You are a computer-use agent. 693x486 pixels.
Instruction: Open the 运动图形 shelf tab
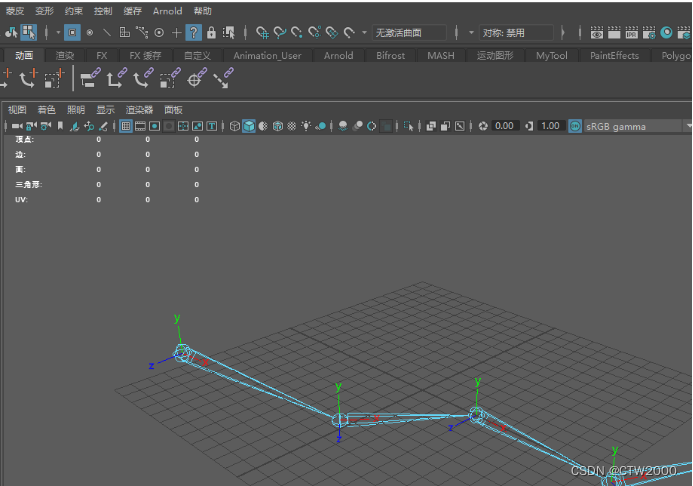[x=495, y=56]
